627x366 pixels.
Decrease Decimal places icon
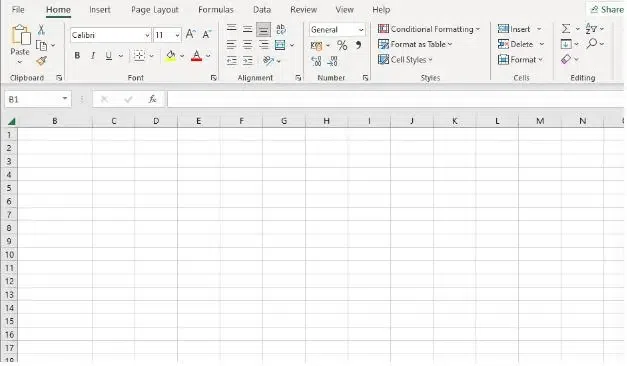(x=332, y=61)
